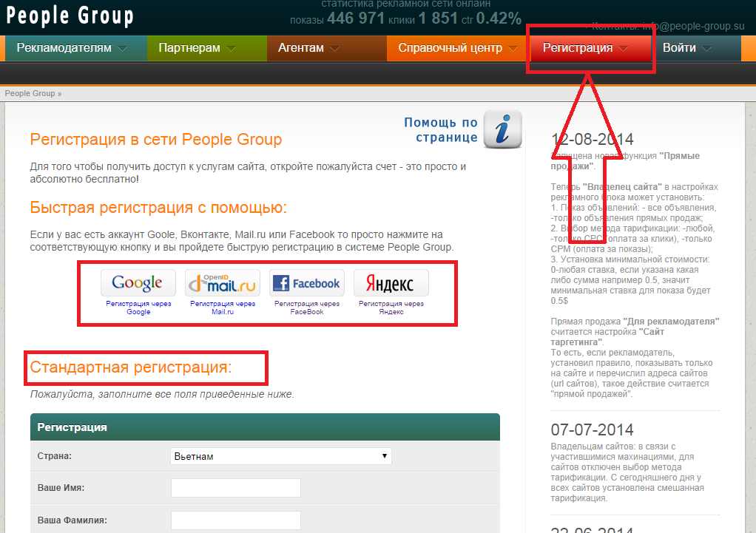
Task: Click the Регистрация через FaceBook link
Action: (307, 308)
